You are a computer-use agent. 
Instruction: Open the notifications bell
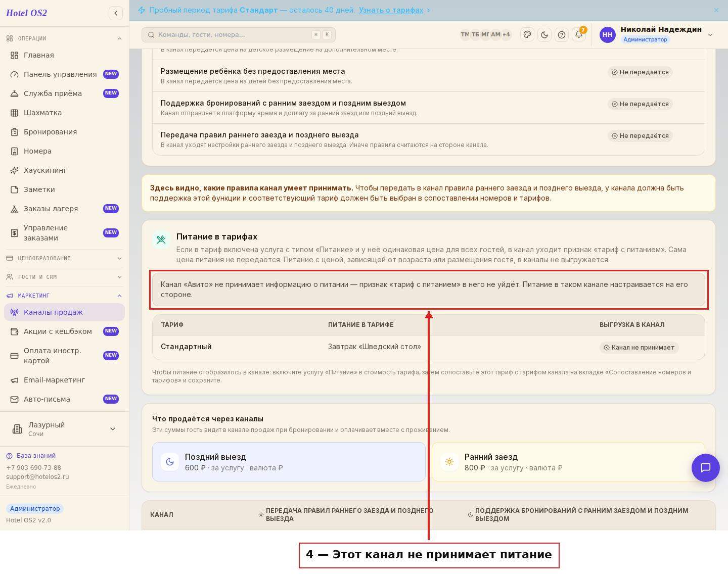(579, 34)
